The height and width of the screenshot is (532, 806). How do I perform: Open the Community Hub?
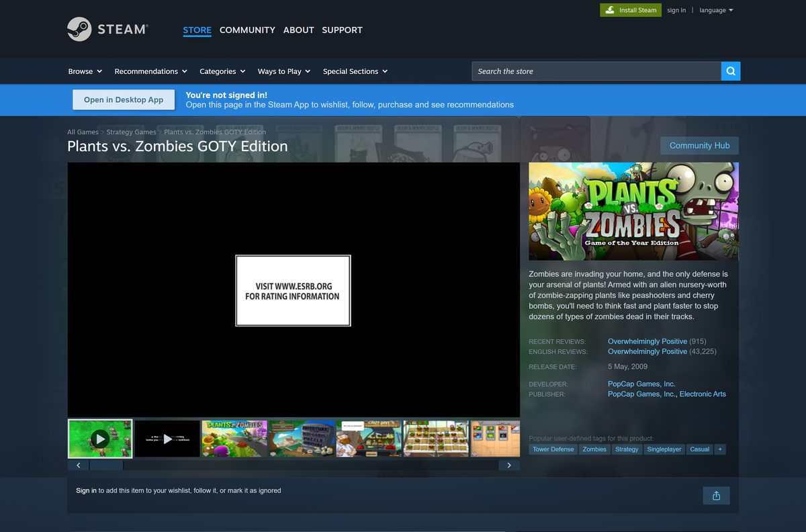tap(699, 146)
